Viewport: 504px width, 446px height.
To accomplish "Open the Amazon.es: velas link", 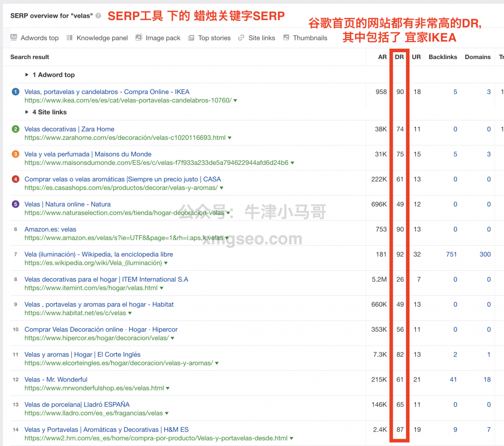I will point(51,229).
